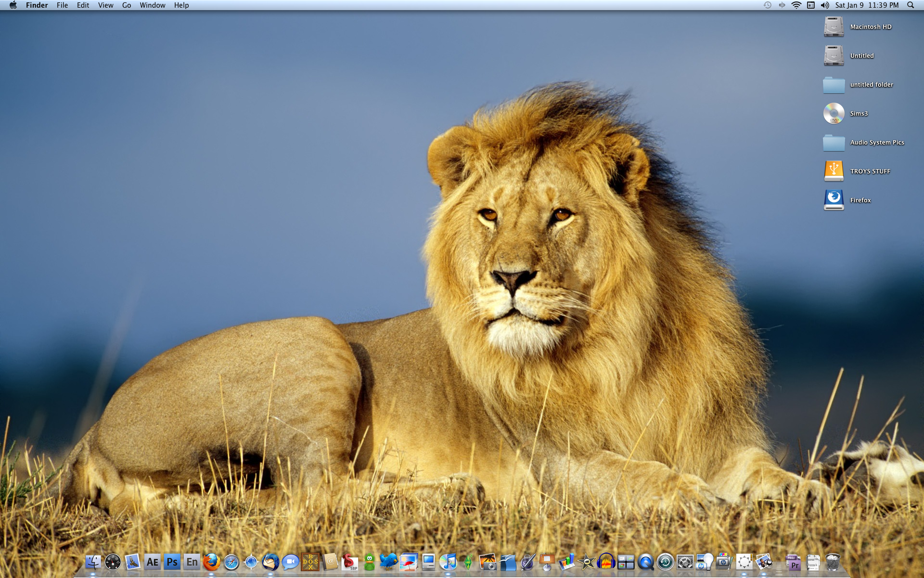Launch QuickTime Player from the dock
This screenshot has width=924, height=578.
click(645, 562)
